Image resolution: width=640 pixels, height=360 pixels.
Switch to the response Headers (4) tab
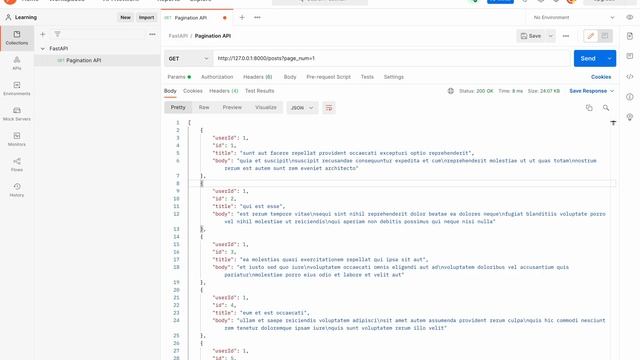[x=224, y=91]
